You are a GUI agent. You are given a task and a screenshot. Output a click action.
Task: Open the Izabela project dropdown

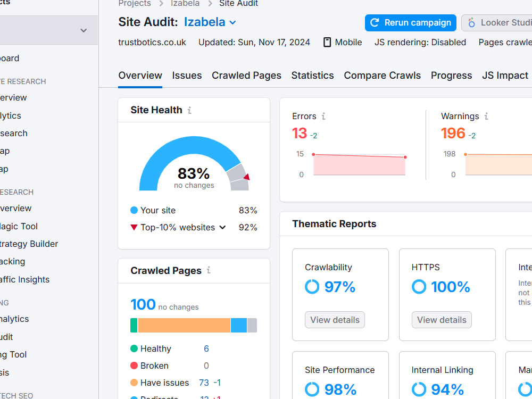(x=210, y=22)
